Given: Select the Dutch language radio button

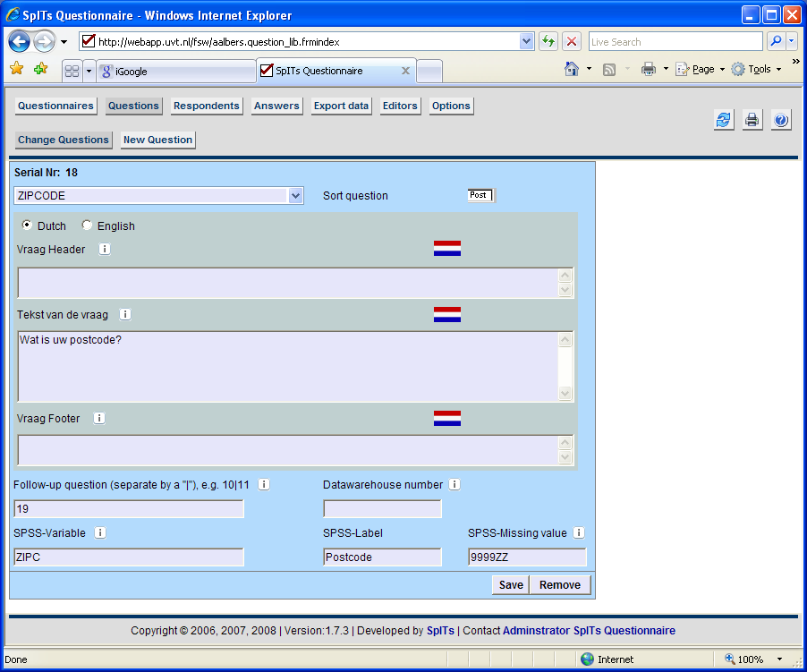Looking at the screenshot, I should pyautogui.click(x=27, y=225).
